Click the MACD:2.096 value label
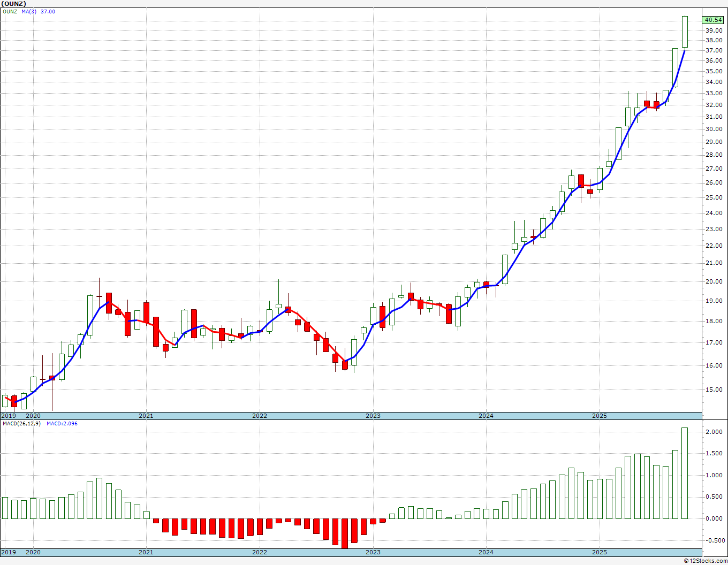Screen dimensions: 728x565 (62, 423)
